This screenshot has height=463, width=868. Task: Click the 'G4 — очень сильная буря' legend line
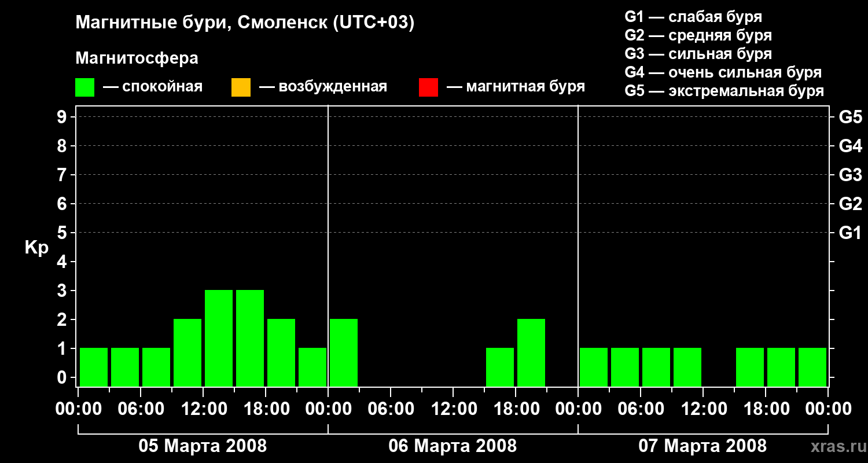pyautogui.click(x=723, y=72)
